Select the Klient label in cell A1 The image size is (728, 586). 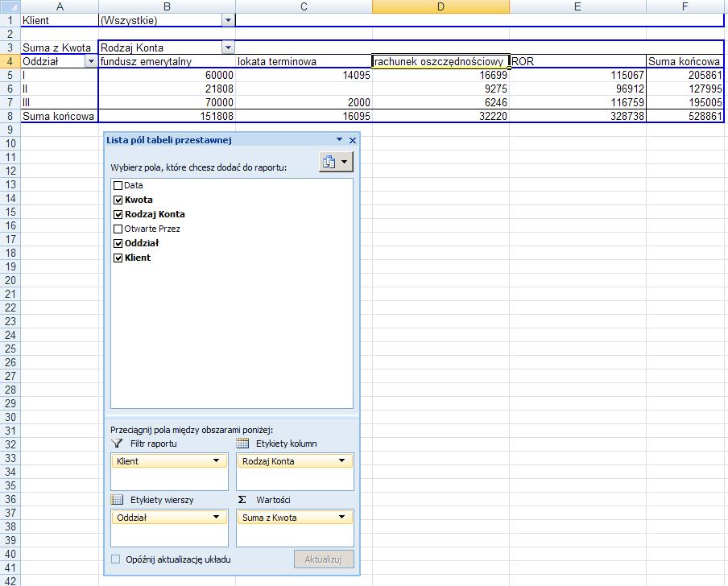coord(60,20)
